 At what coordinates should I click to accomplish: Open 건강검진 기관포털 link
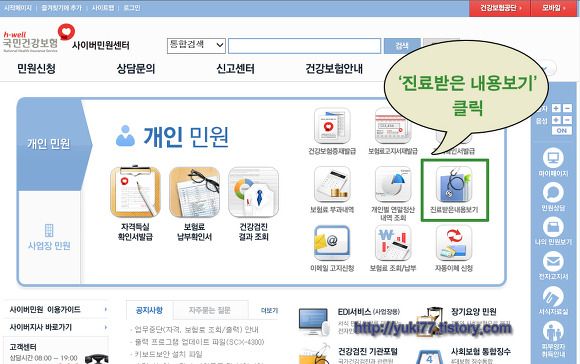pyautogui.click(x=368, y=351)
